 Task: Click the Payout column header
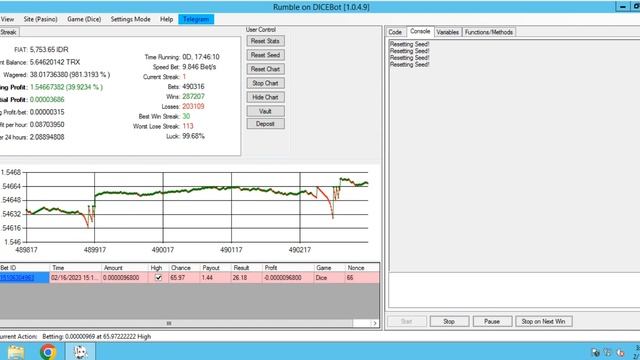(x=215, y=268)
